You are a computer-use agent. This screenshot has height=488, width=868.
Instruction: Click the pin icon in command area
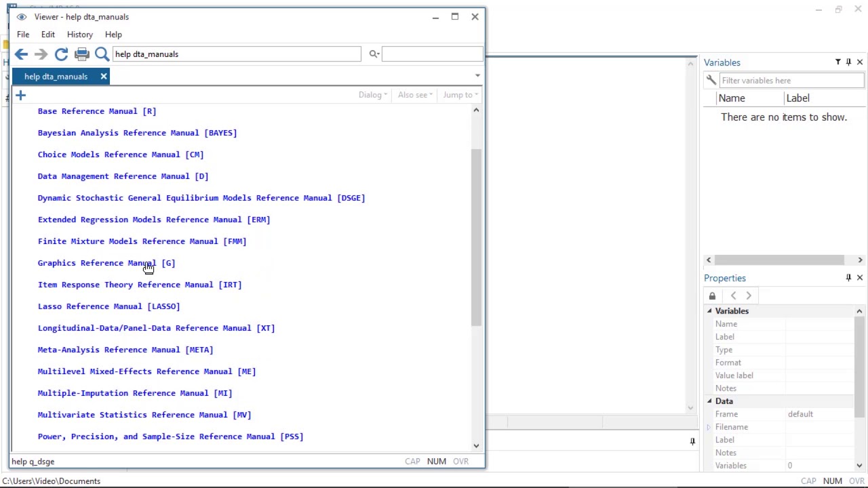point(692,441)
